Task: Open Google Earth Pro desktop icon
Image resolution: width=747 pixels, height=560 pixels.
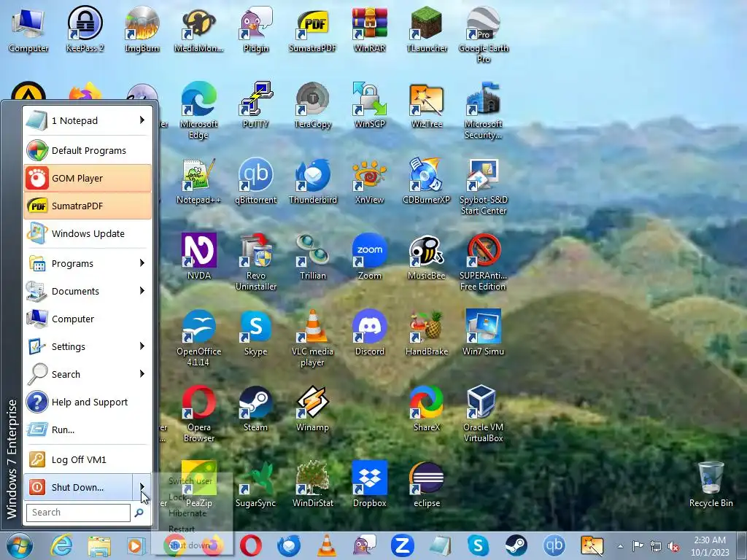Action: click(x=484, y=35)
